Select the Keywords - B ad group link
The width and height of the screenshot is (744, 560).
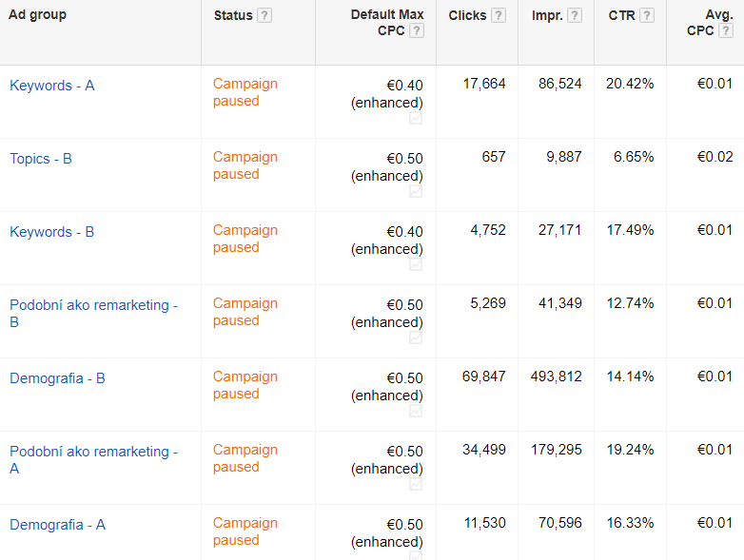pyautogui.click(x=52, y=232)
